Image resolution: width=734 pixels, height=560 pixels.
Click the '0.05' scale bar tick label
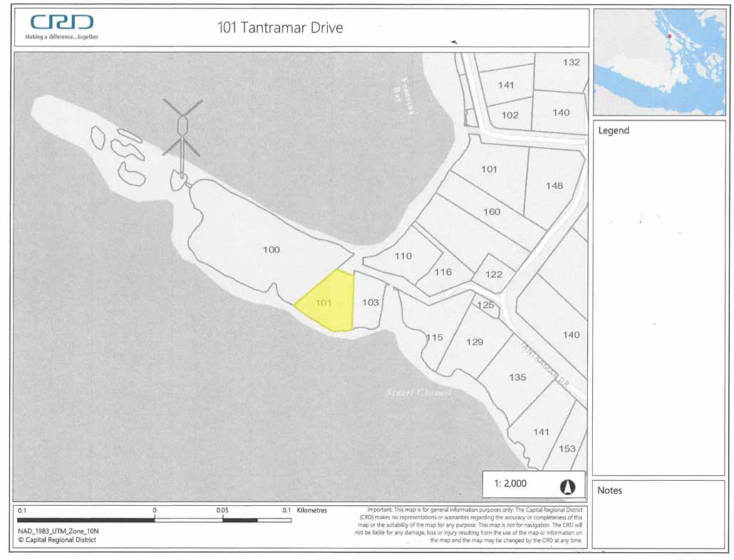pos(222,510)
